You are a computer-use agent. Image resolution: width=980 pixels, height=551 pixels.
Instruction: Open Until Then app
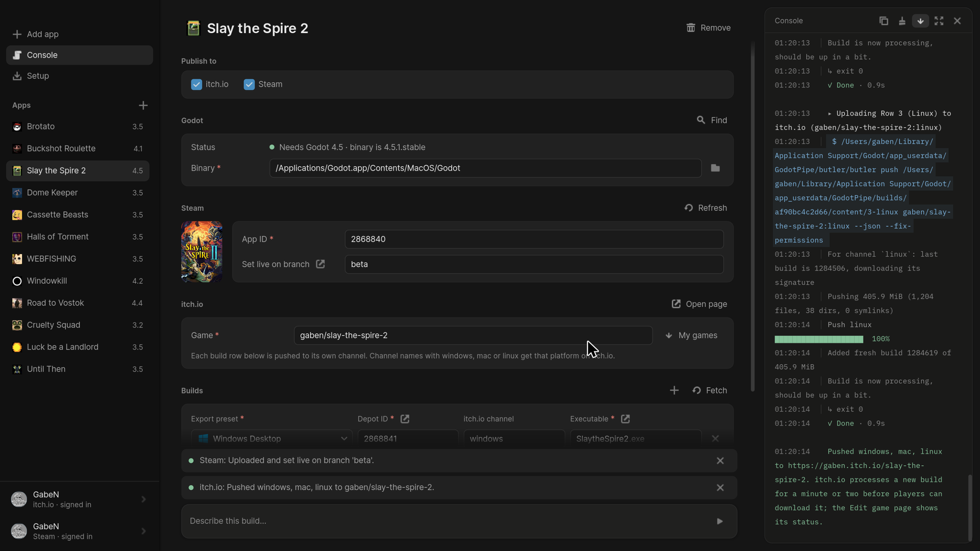coord(78,369)
